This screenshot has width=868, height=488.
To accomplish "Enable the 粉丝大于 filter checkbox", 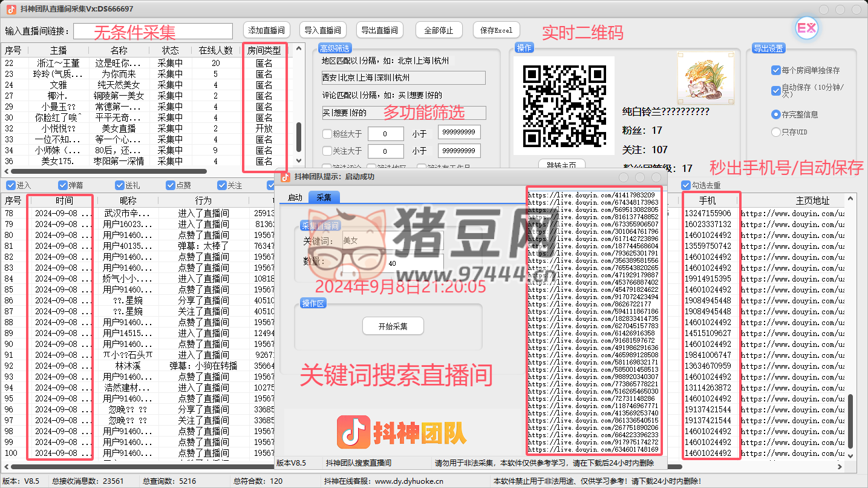I will [x=327, y=134].
